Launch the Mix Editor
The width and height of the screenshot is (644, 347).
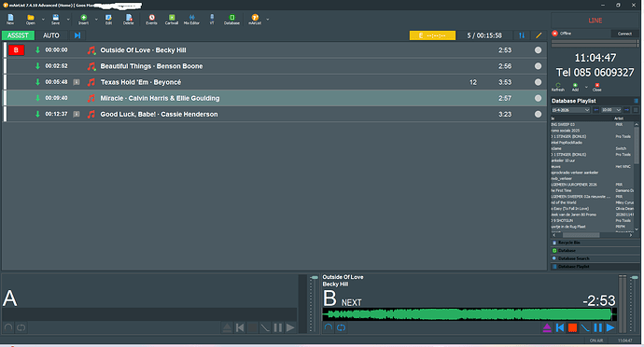(191, 19)
